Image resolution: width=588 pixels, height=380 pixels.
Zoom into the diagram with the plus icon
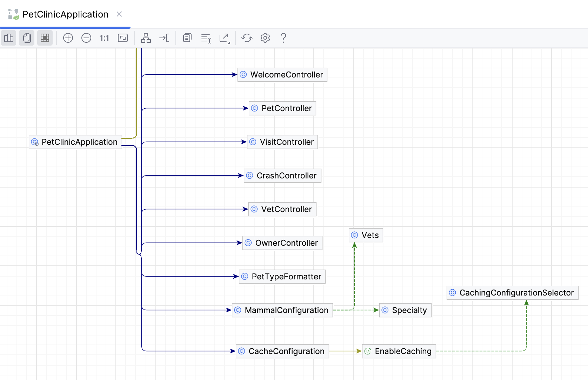click(x=68, y=38)
